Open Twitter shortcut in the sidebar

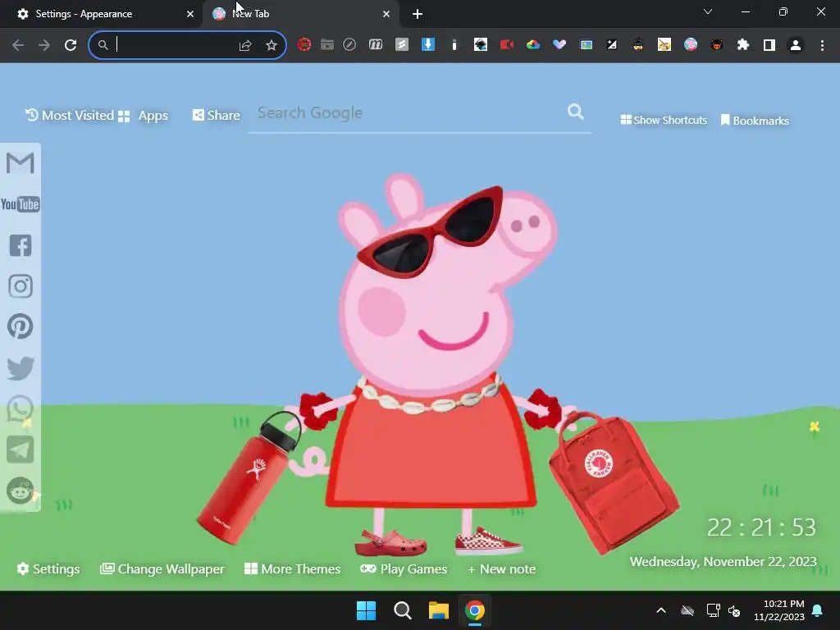[x=21, y=368]
